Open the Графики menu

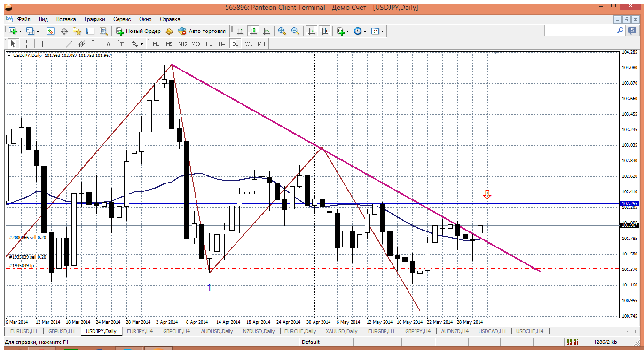tap(94, 19)
